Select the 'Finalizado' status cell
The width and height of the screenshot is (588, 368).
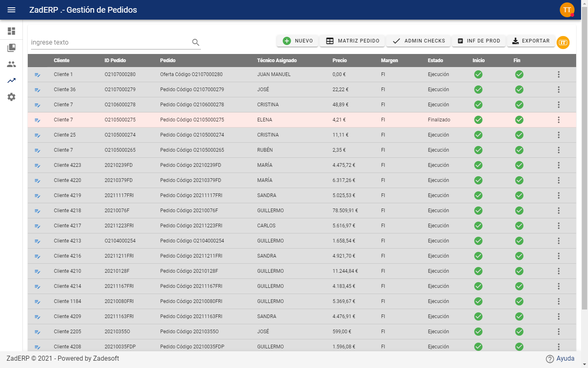point(439,120)
